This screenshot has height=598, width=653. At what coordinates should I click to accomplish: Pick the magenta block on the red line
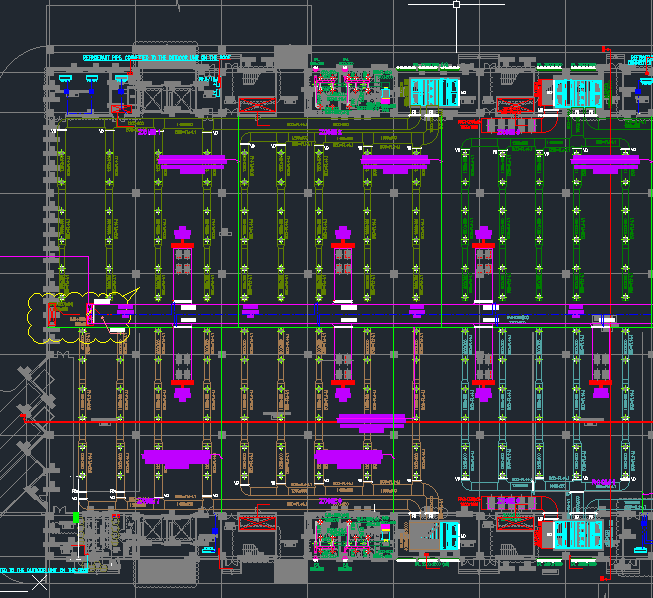[374, 421]
